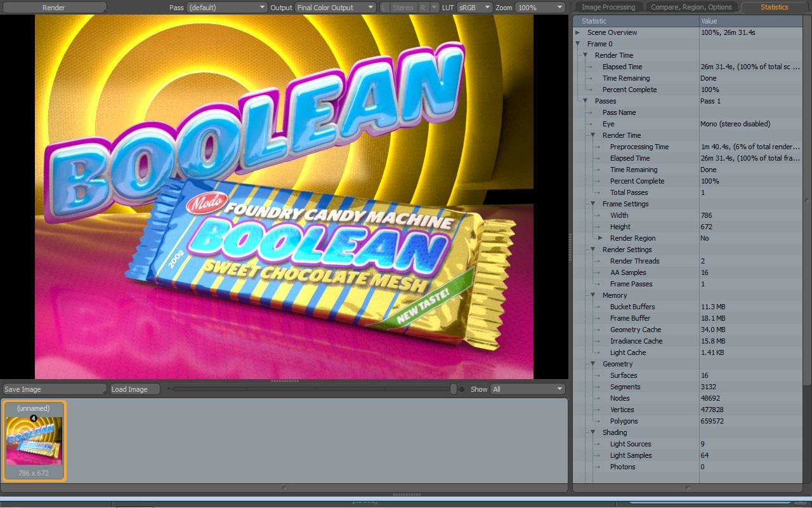Collapse the Passes tree node

[586, 101]
